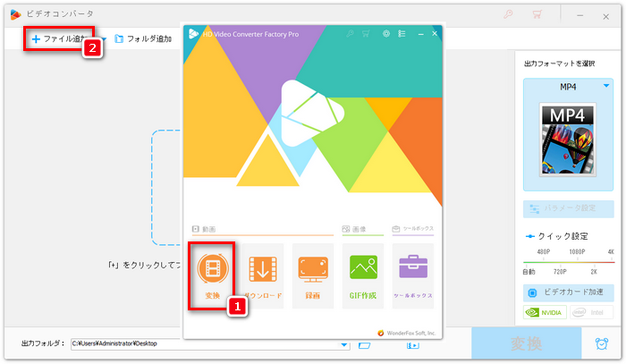Click the settings gear in launcher title bar
Viewport: 626px width, 364px height.
pyautogui.click(x=387, y=34)
